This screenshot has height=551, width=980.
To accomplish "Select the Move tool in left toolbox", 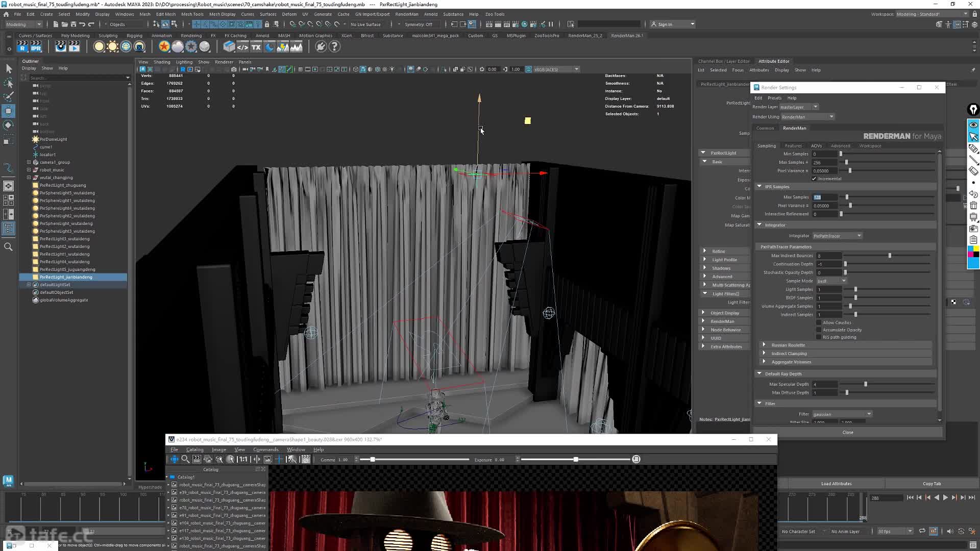I will 9,111.
